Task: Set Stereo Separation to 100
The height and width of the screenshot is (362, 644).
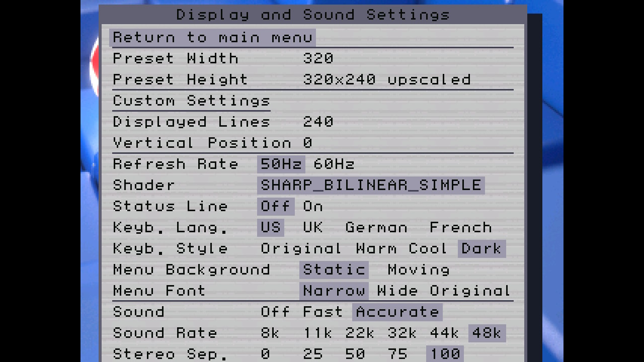Action: tap(445, 354)
